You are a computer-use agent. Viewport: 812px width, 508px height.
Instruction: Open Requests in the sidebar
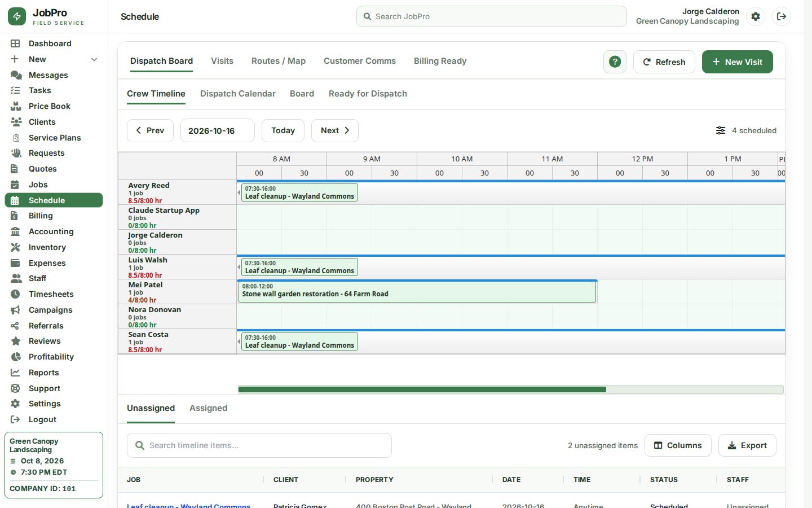coord(54,153)
